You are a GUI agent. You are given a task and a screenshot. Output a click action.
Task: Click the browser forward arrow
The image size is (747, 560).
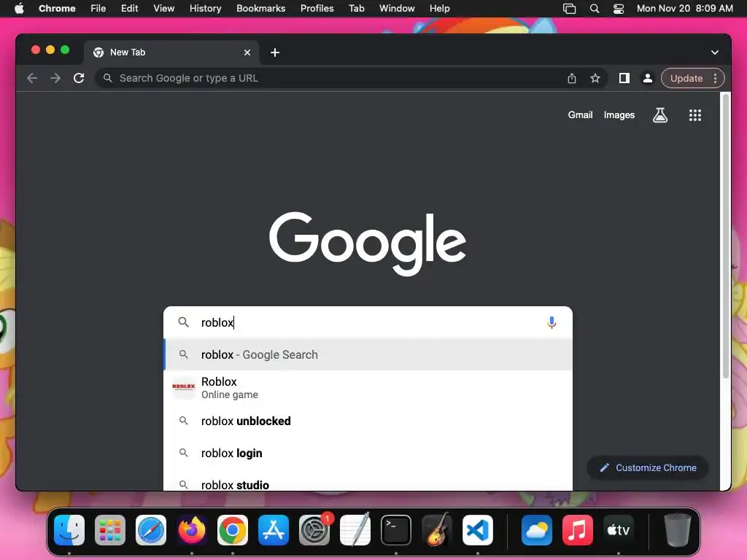(x=55, y=78)
